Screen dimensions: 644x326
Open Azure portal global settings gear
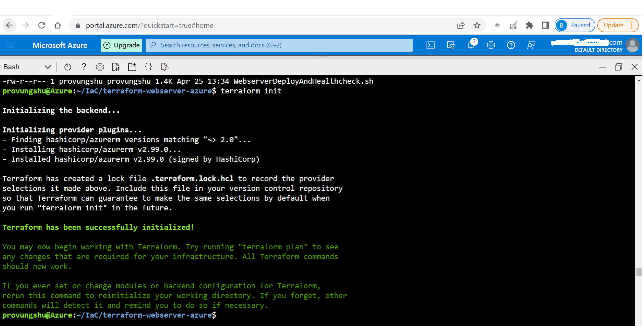point(491,45)
